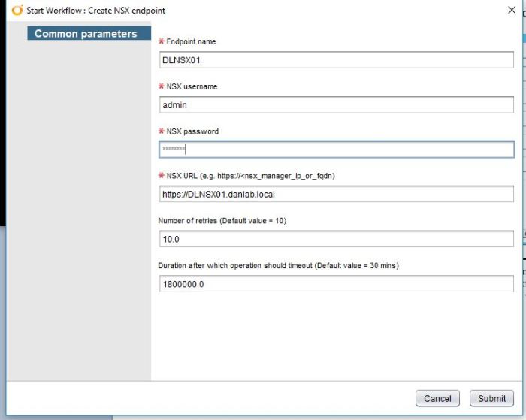Place cursor in the NSX password field
Viewport: 526px width, 420px height.
[336, 150]
